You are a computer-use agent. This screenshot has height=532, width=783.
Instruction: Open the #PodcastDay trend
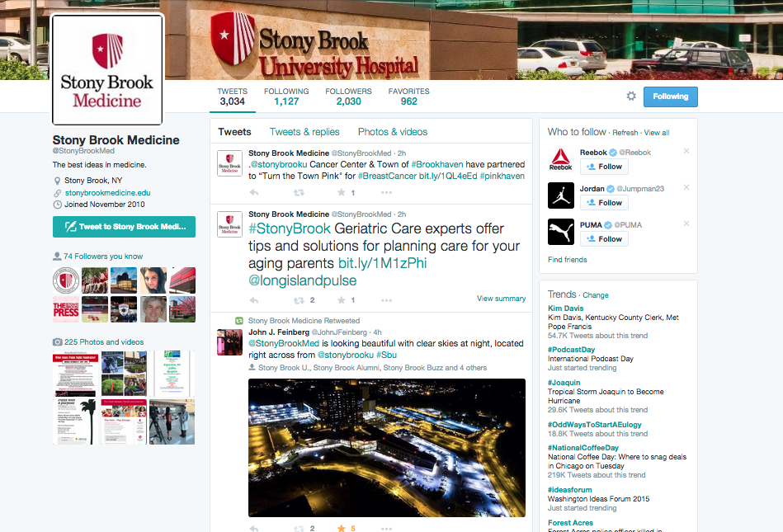pyautogui.click(x=571, y=350)
